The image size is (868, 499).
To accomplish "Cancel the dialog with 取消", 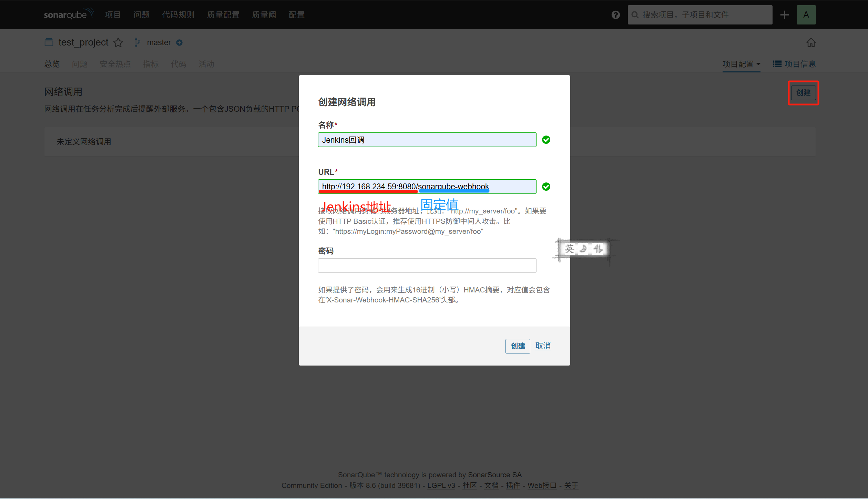I will tap(543, 346).
